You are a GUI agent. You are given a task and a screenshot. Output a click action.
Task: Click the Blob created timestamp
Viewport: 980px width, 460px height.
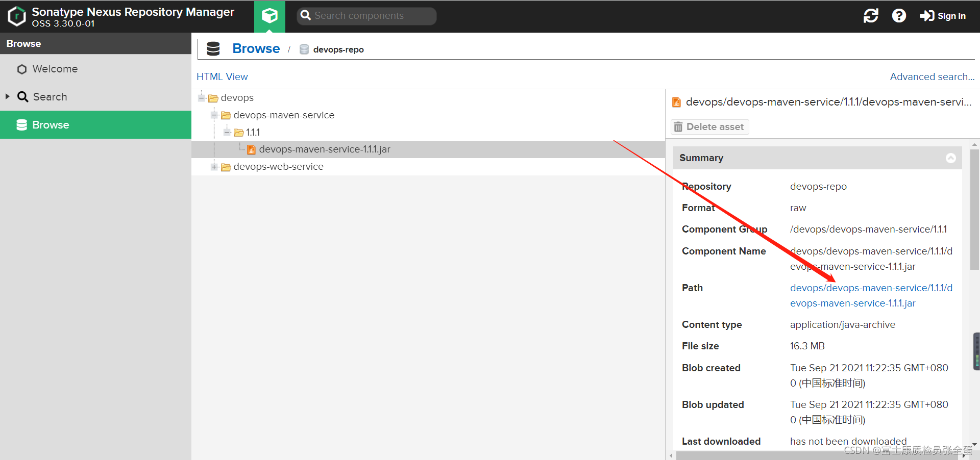point(869,375)
